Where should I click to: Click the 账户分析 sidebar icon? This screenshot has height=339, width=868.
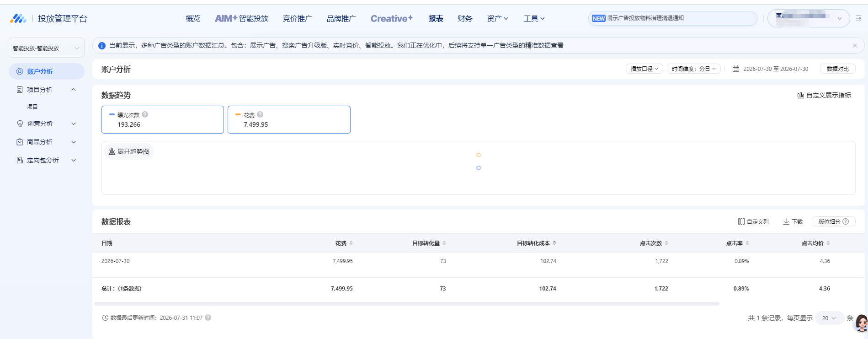pyautogui.click(x=20, y=71)
